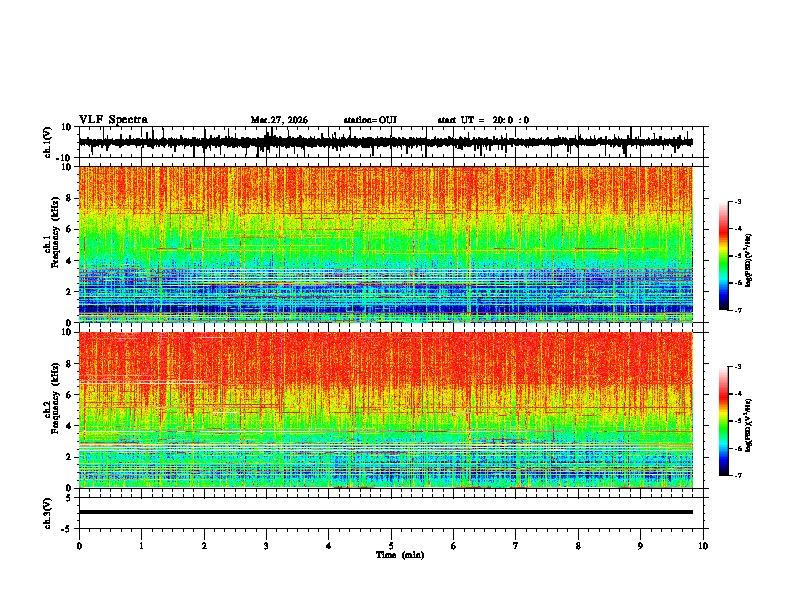The width and height of the screenshot is (792, 612).
Task: Click the "station=OUI" header label
Action: [x=370, y=120]
